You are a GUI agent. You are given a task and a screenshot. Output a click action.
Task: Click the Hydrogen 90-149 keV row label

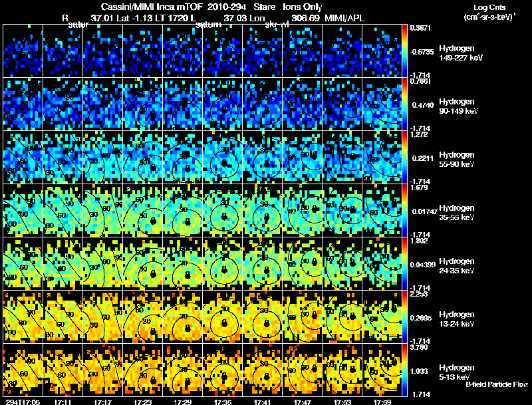pyautogui.click(x=458, y=106)
